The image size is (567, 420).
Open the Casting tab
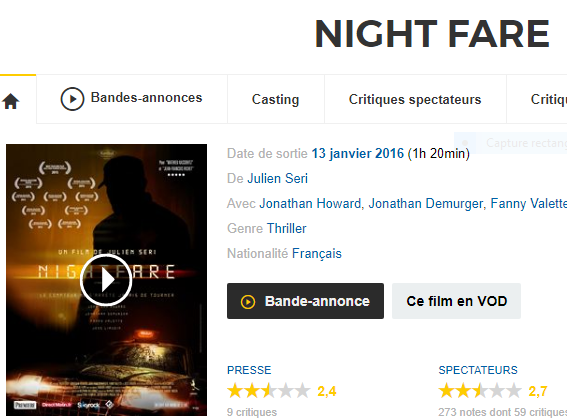click(x=276, y=99)
